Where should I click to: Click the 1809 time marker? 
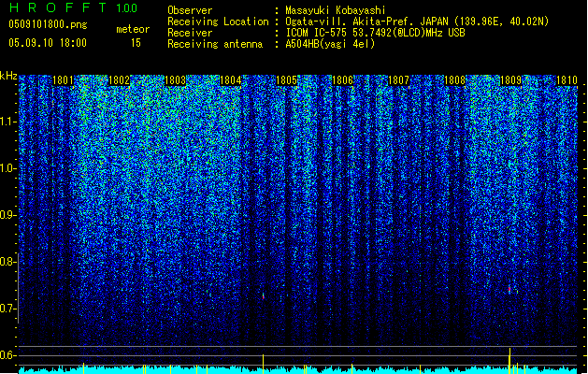pos(510,80)
